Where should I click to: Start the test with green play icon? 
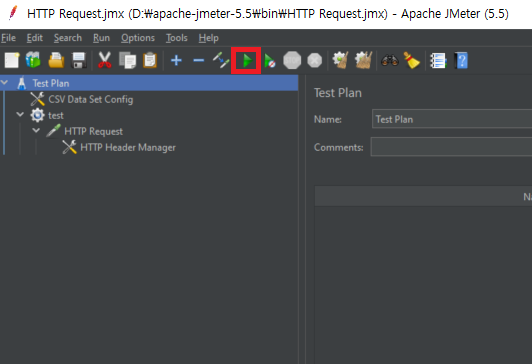pyautogui.click(x=247, y=61)
